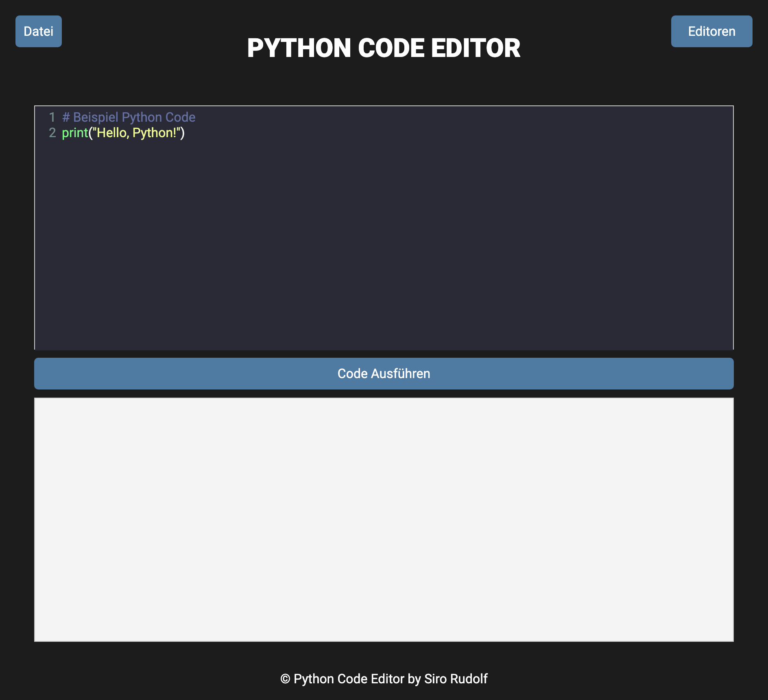This screenshot has width=768, height=700.
Task: Open the Datei menu
Action: [x=39, y=31]
